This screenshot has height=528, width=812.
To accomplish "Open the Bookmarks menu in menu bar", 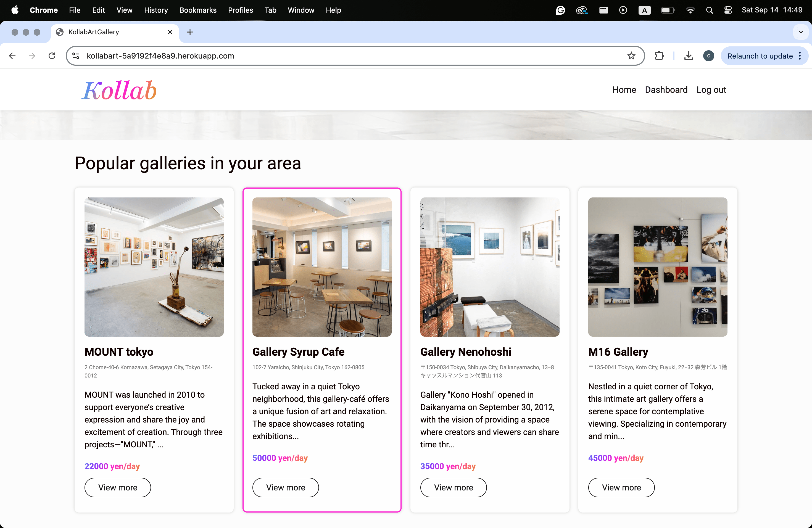I will [x=198, y=10].
